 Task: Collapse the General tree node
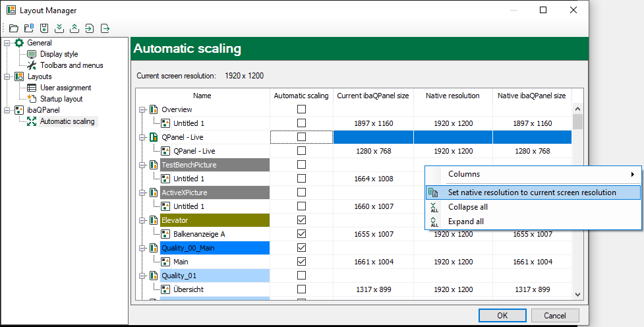coord(7,43)
